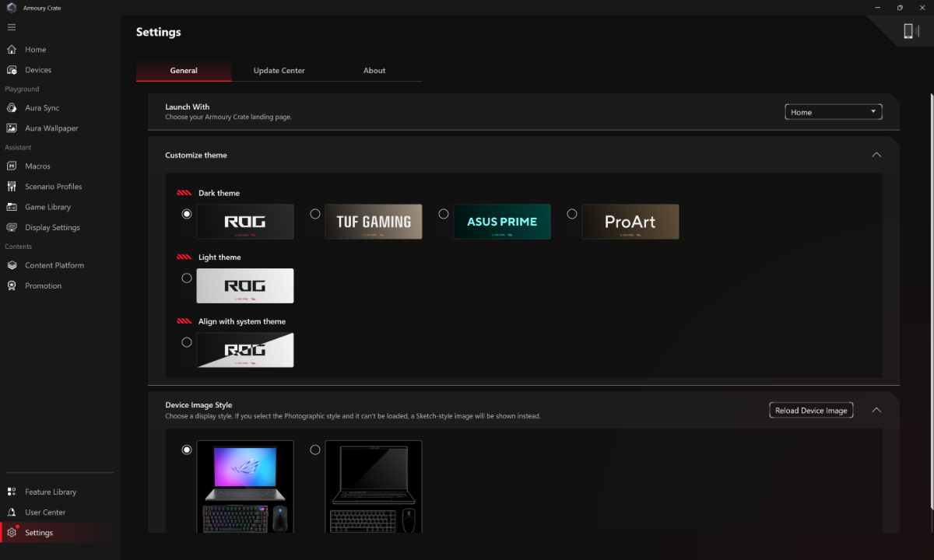Click the Aura Sync icon
934x560 pixels.
(x=12, y=108)
